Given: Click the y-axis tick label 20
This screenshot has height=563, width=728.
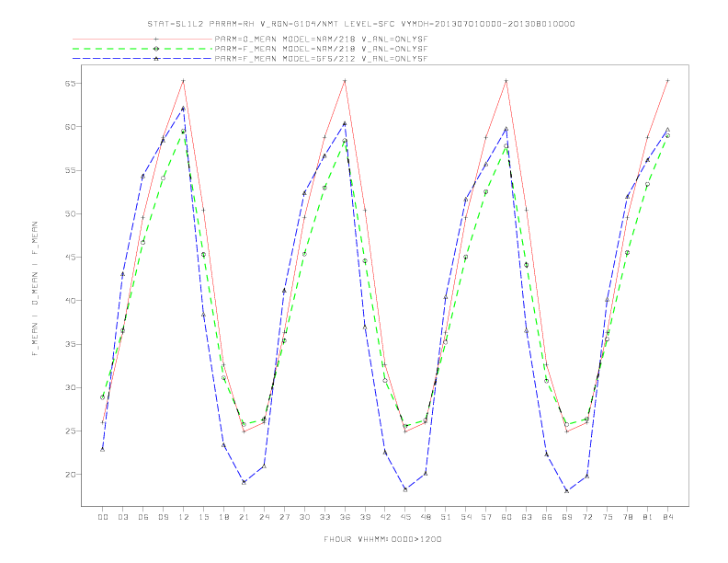Looking at the screenshot, I should point(70,475).
